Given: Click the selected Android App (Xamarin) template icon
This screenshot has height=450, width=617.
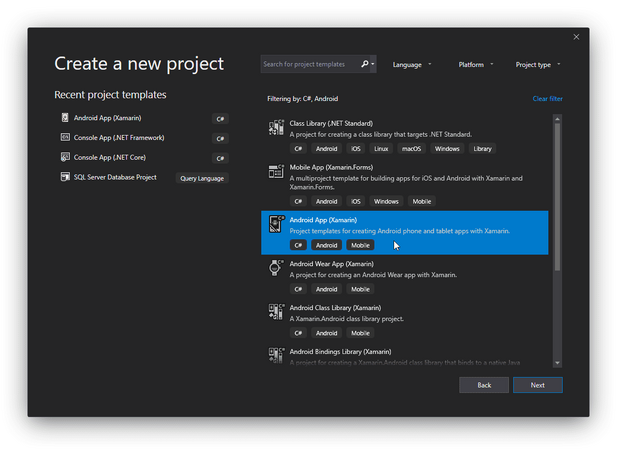Looking at the screenshot, I should point(276,224).
